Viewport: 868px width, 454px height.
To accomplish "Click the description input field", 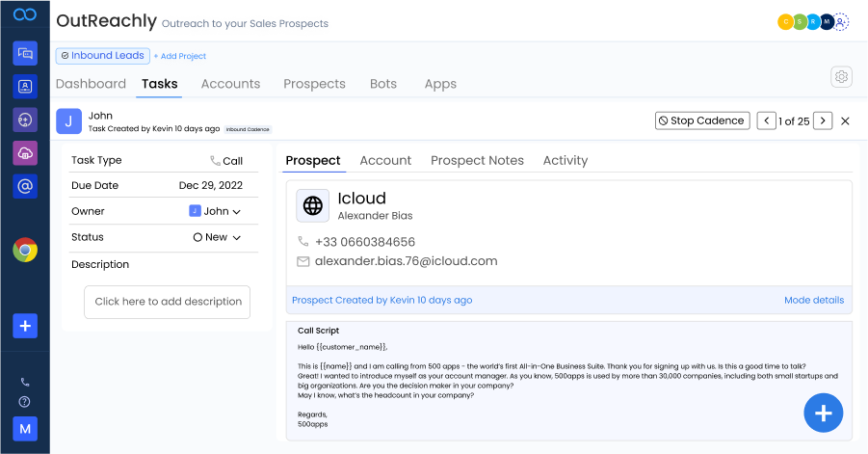I will coord(168,302).
